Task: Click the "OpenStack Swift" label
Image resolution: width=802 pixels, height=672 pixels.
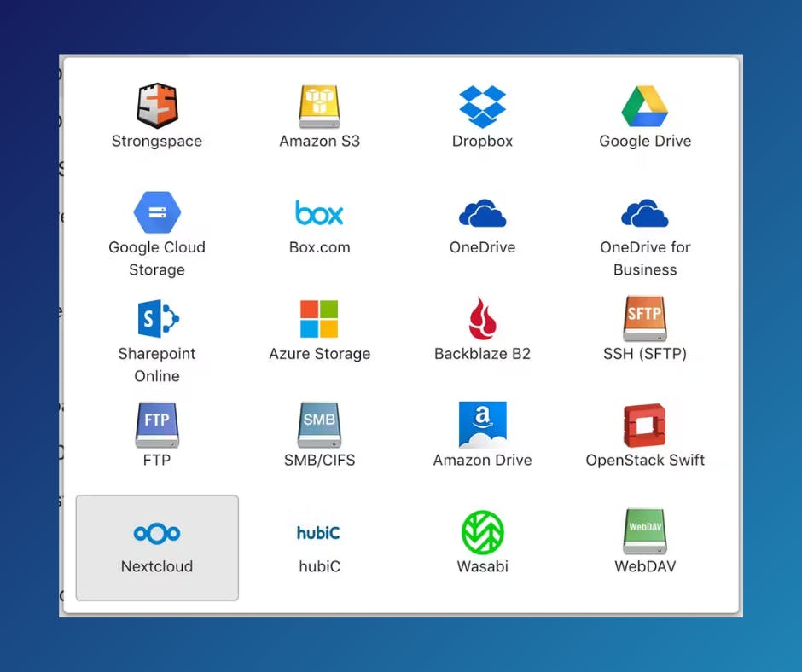Action: pyautogui.click(x=645, y=461)
